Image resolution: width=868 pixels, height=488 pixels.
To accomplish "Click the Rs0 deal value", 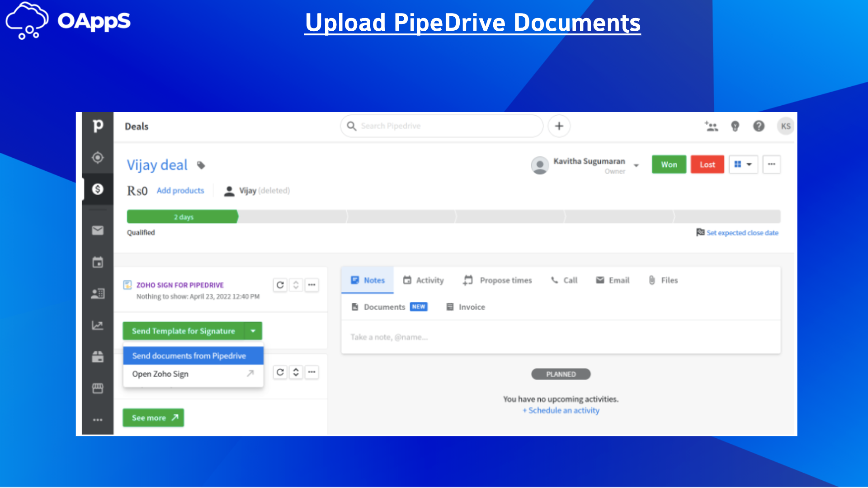I will (x=137, y=191).
